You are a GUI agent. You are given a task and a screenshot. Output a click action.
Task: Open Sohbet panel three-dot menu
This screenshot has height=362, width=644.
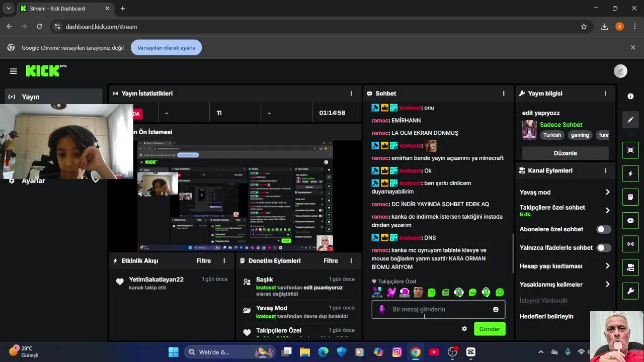tap(503, 94)
